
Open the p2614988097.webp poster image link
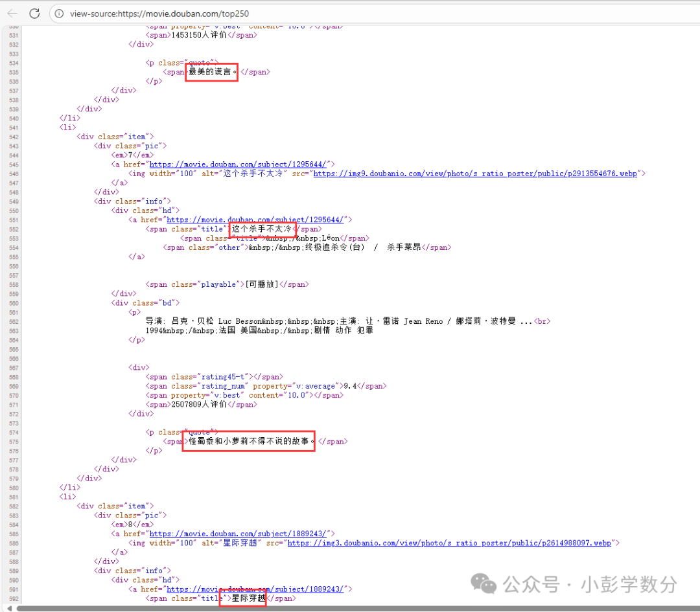tap(449, 543)
